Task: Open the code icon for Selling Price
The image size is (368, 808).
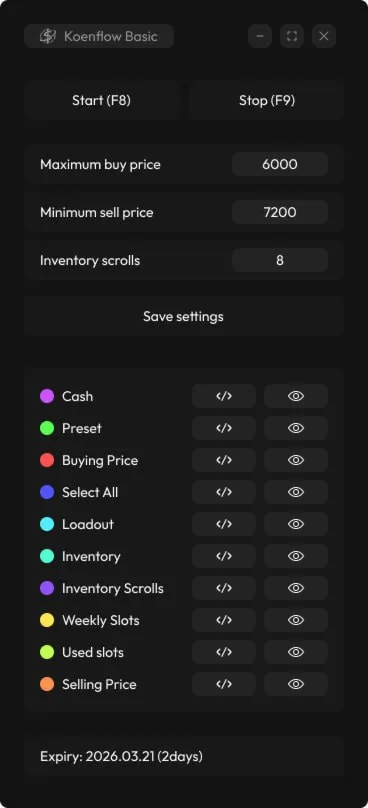Action: tap(224, 684)
